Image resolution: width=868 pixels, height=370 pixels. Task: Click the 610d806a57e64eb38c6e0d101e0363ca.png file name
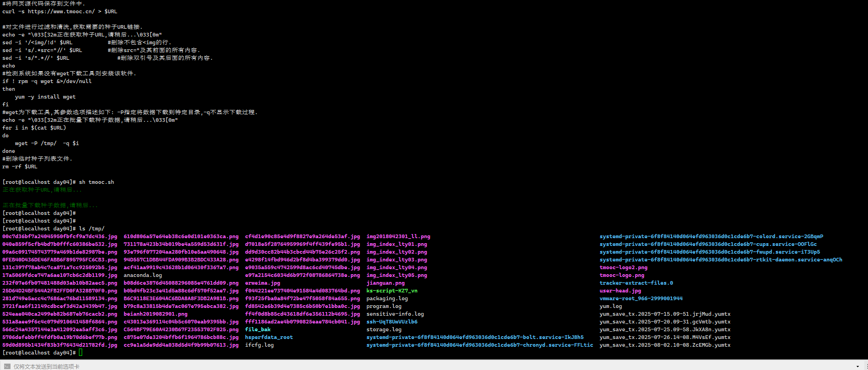click(x=181, y=236)
